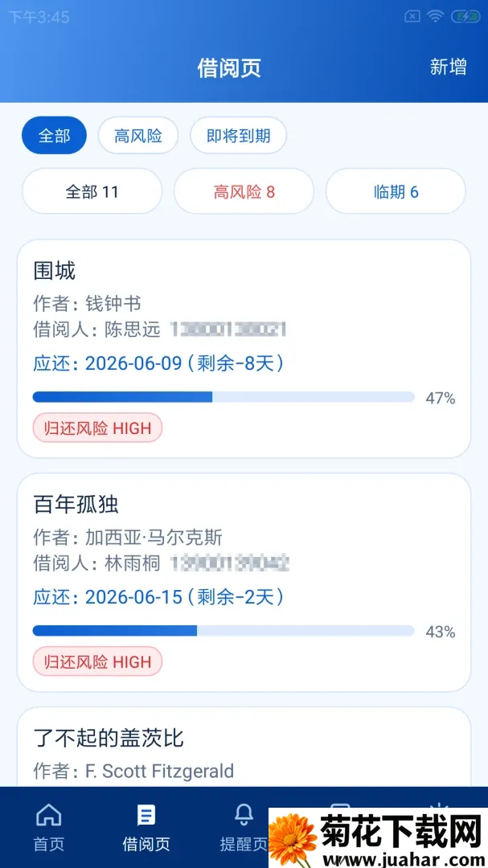Select the 即将到期 filter chip
The height and width of the screenshot is (868, 488).
click(x=238, y=136)
